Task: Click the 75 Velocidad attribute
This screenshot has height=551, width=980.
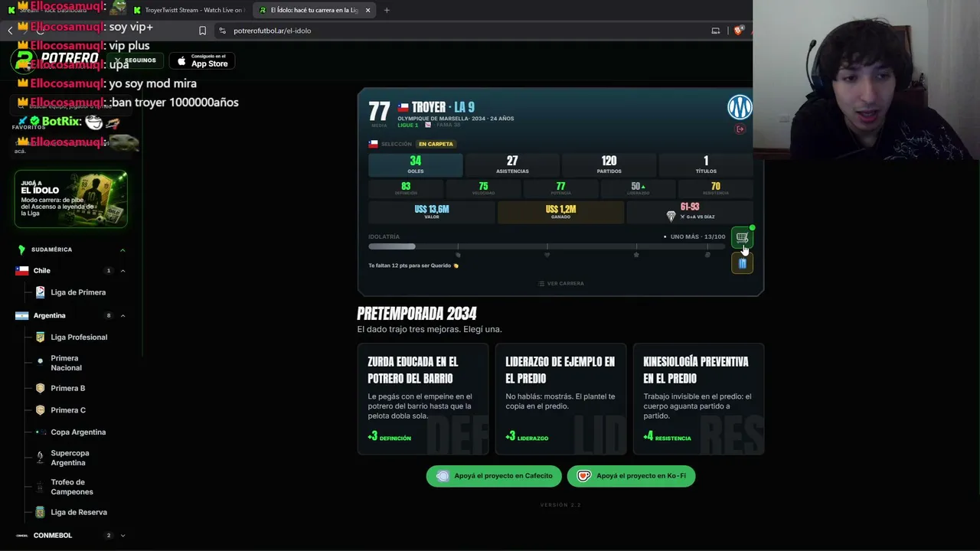Action: tap(483, 188)
